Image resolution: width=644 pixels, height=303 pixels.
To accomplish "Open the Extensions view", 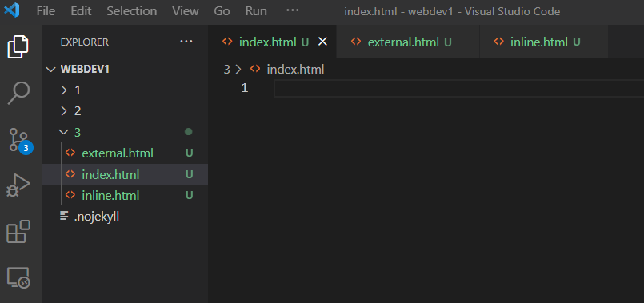I will tap(19, 232).
